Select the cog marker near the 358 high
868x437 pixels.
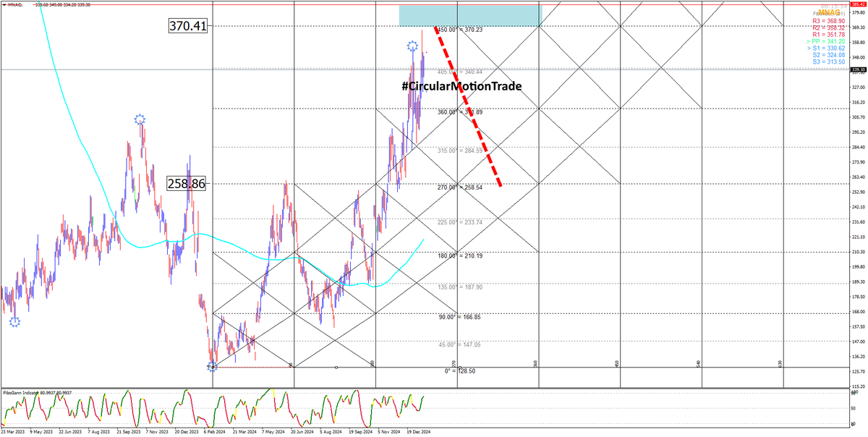coord(412,46)
